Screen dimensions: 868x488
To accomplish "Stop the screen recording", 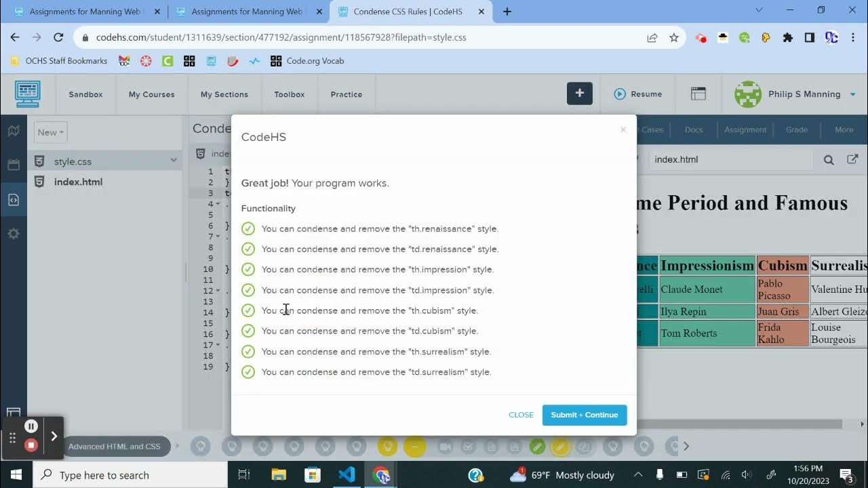I will (x=31, y=445).
